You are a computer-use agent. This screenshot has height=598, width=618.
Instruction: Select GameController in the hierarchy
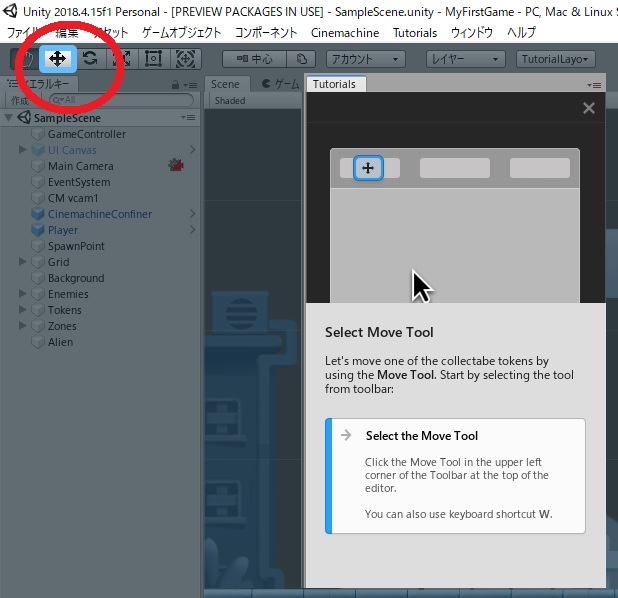87,134
